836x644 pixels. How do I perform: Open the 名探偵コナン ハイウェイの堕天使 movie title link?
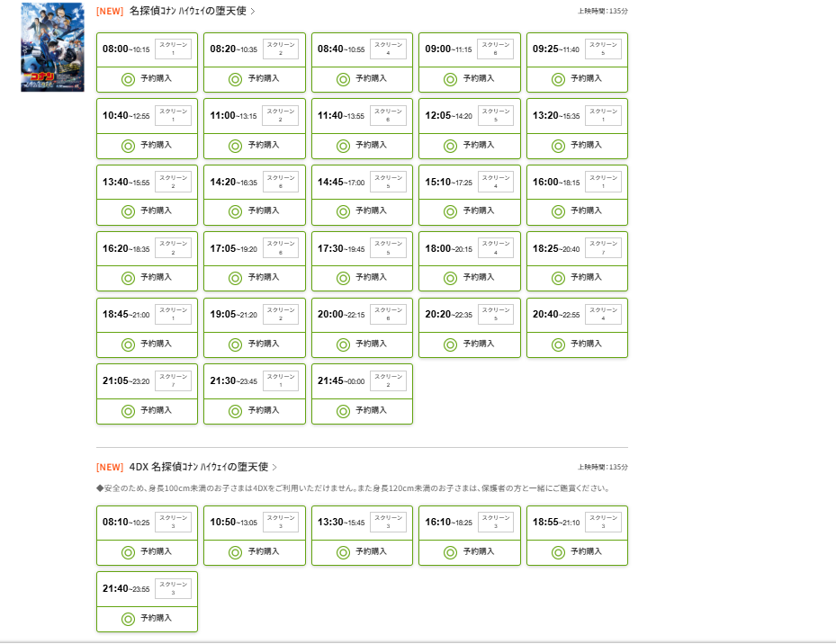pyautogui.click(x=187, y=12)
